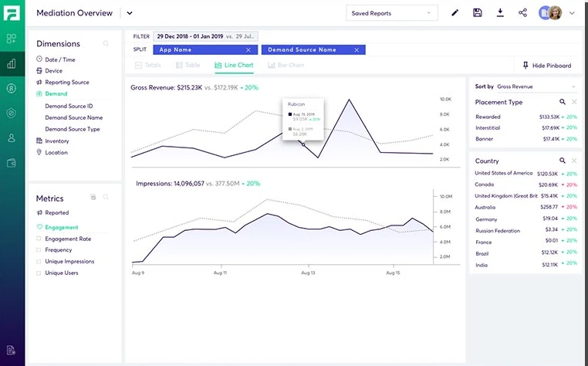Click the Brazil country row
This screenshot has width=588, height=366.
click(525, 253)
